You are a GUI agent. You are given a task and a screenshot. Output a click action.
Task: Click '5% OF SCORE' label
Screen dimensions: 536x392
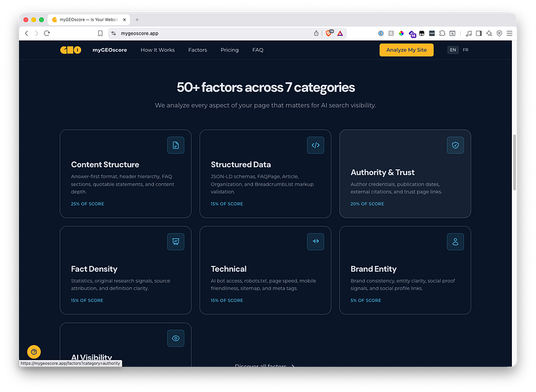366,301
